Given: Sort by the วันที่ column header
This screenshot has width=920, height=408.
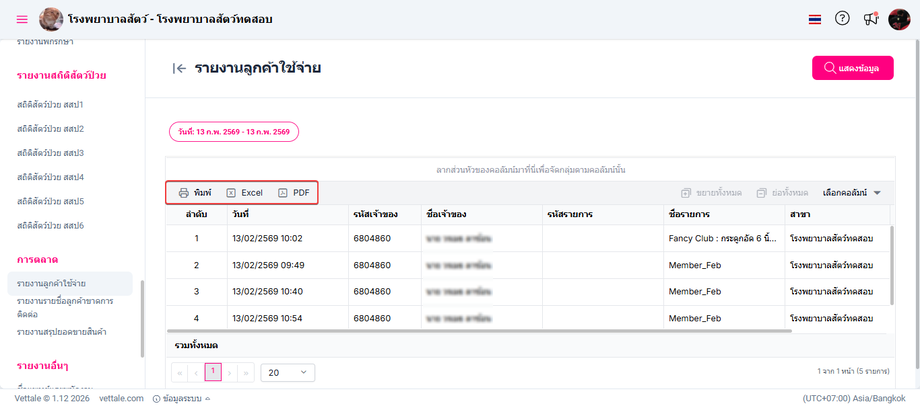Looking at the screenshot, I should point(288,214).
